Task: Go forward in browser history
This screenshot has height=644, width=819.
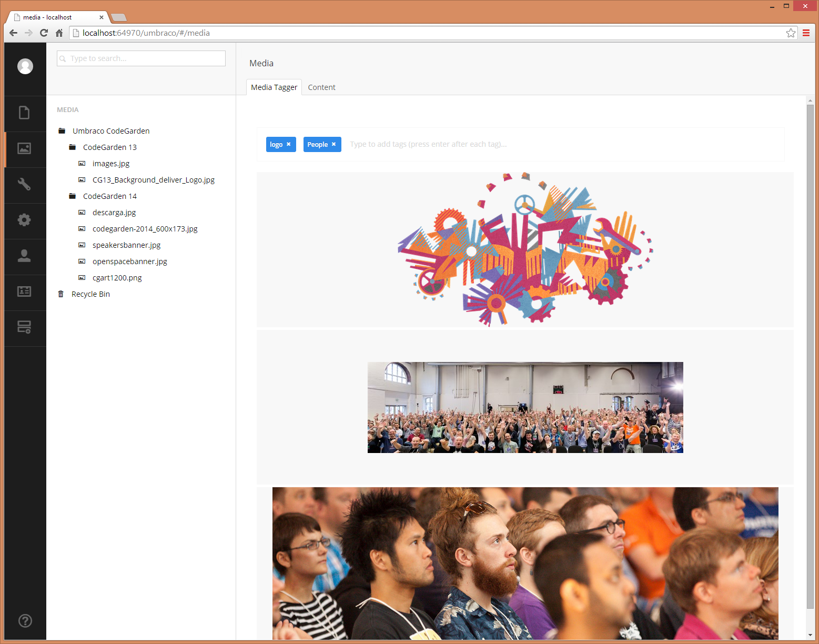Action: click(29, 33)
